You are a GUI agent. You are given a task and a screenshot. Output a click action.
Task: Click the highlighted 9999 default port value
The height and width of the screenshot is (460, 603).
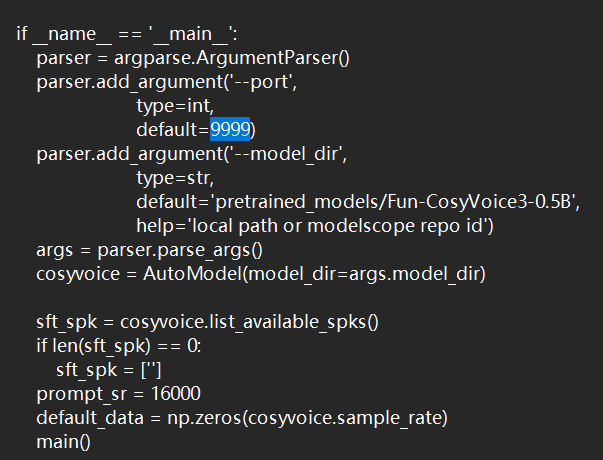230,130
